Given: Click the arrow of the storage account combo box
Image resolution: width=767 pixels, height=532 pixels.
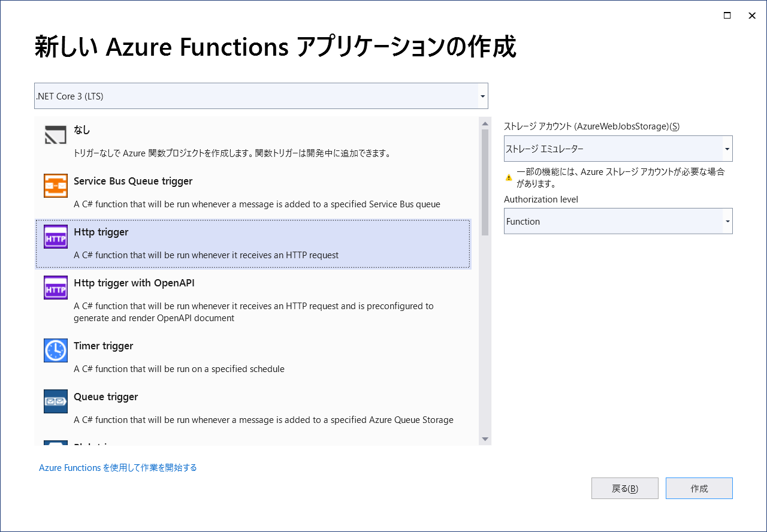Looking at the screenshot, I should click(x=727, y=149).
